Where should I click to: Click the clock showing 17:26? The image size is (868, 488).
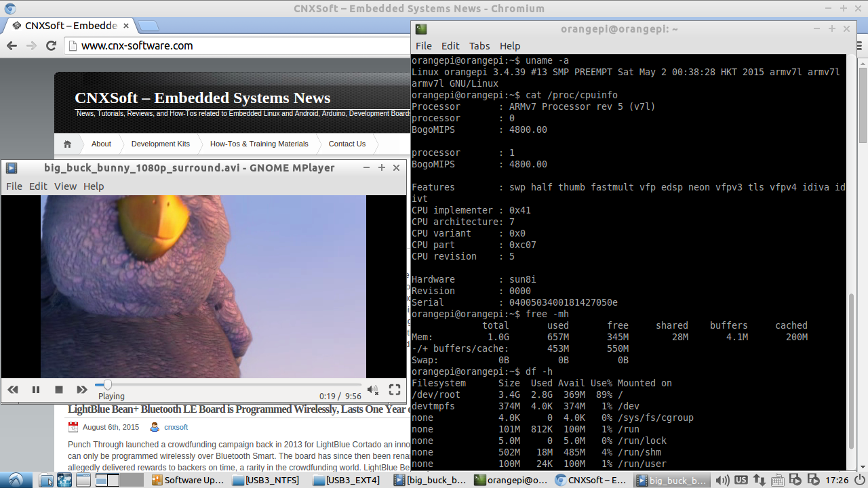point(838,481)
